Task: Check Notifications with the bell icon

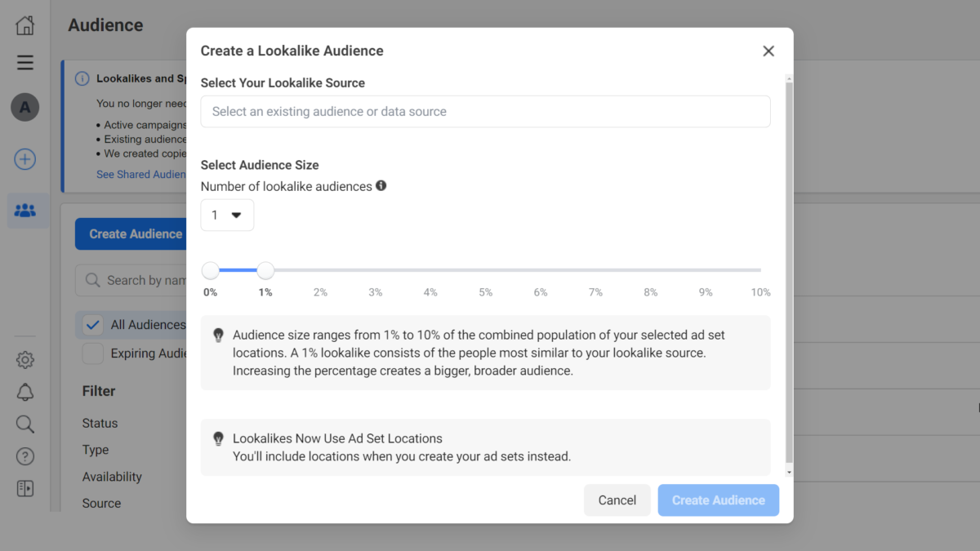Action: [24, 392]
